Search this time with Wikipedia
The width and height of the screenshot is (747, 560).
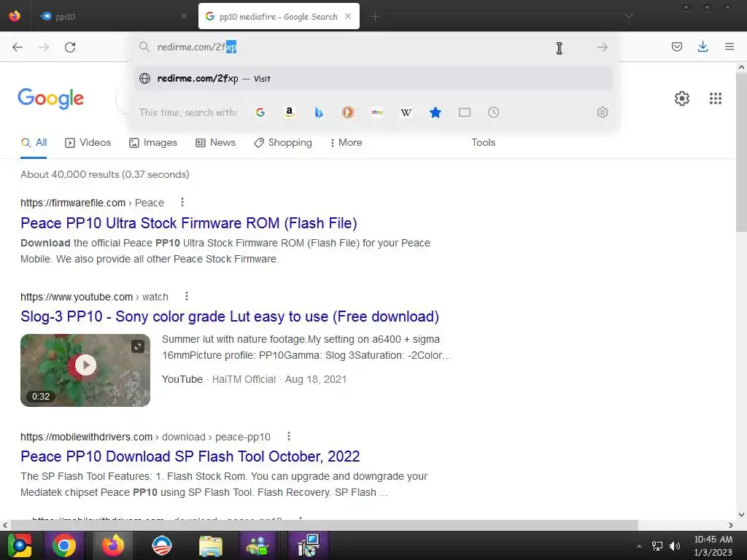406,112
